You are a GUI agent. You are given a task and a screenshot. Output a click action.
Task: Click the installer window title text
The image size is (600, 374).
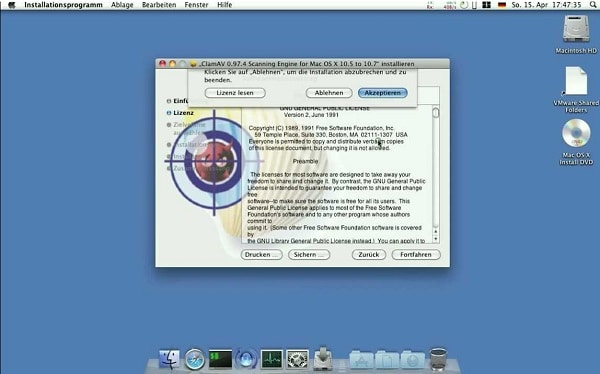(x=307, y=64)
